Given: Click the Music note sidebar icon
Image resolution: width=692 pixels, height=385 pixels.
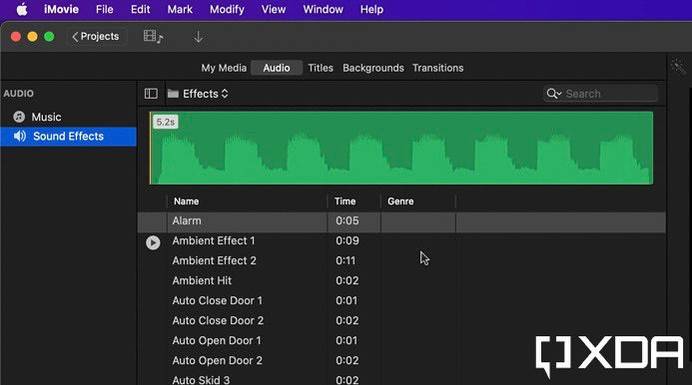Looking at the screenshot, I should point(19,117).
